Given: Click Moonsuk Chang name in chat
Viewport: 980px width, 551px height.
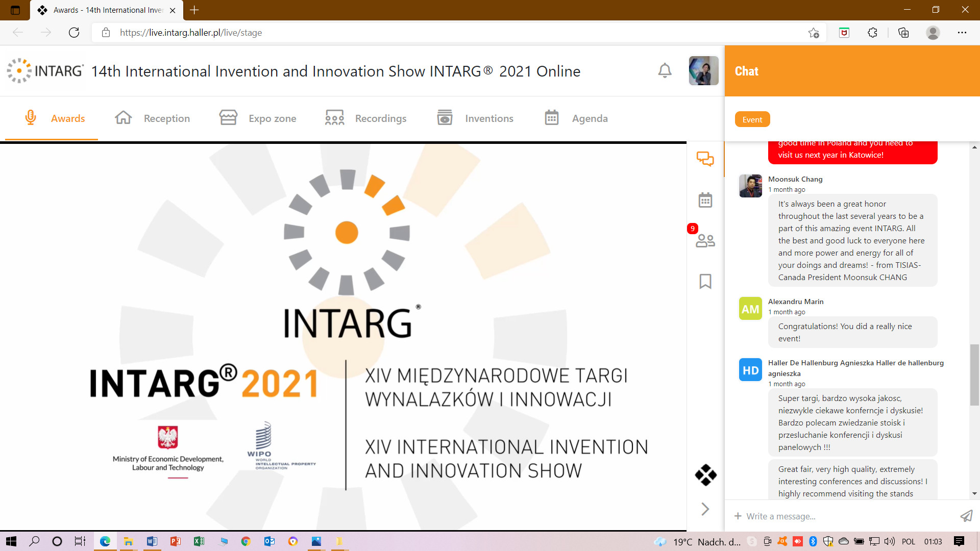Looking at the screenshot, I should coord(795,179).
